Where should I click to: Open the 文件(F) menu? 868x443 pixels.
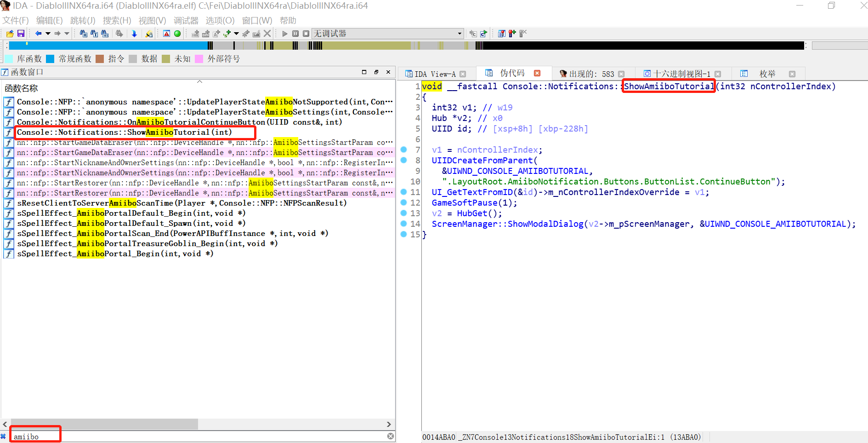(x=16, y=21)
